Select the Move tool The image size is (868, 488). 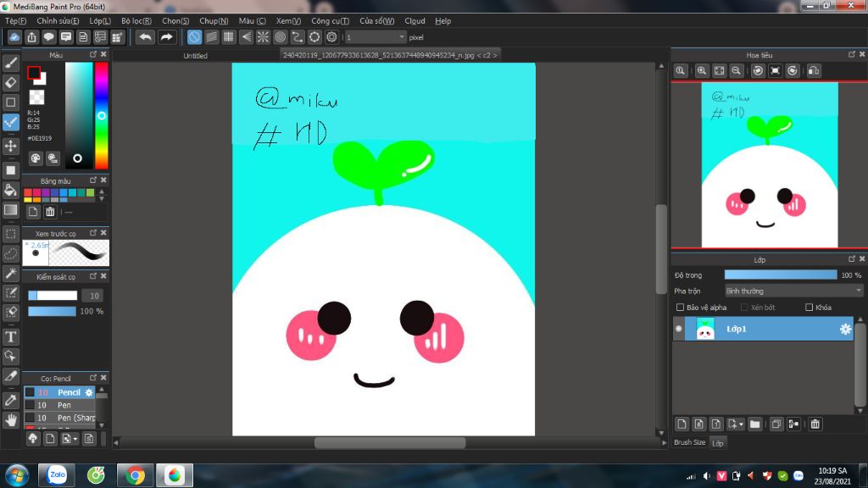click(10, 146)
